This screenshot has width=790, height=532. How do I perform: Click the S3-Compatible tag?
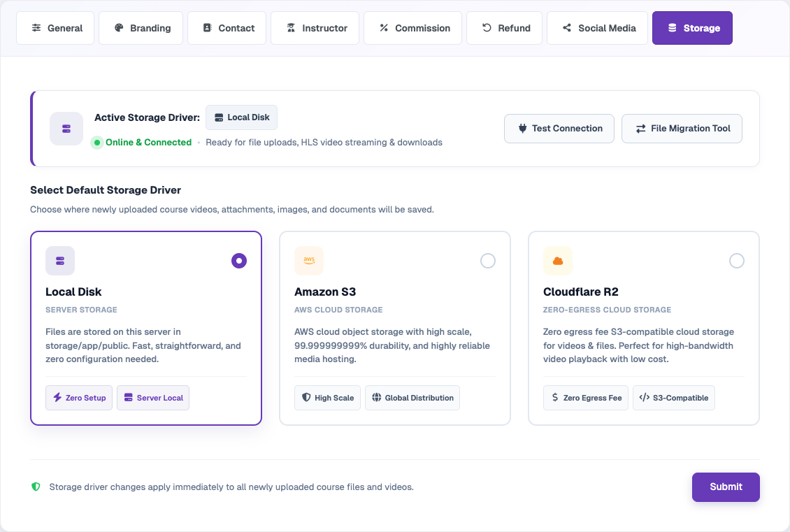(674, 398)
